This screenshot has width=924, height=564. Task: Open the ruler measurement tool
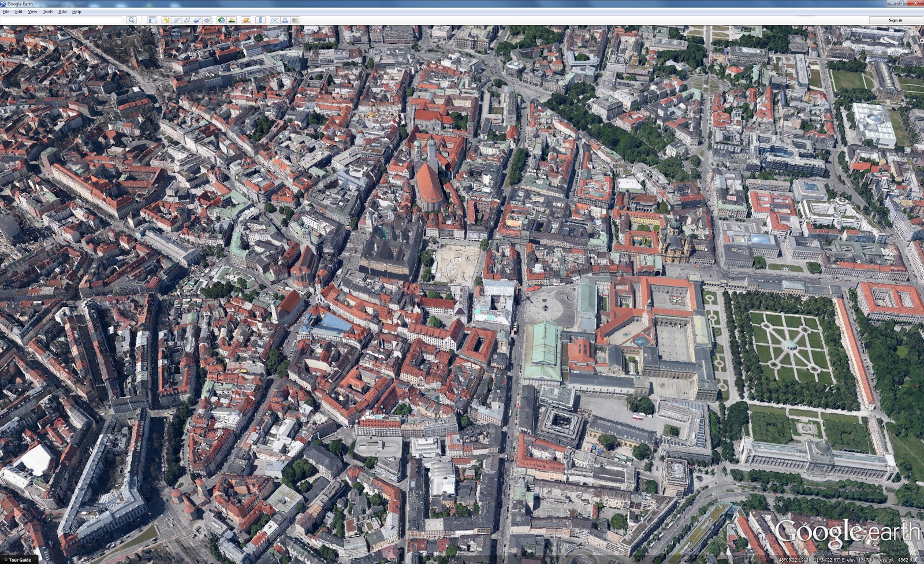pyautogui.click(x=259, y=20)
